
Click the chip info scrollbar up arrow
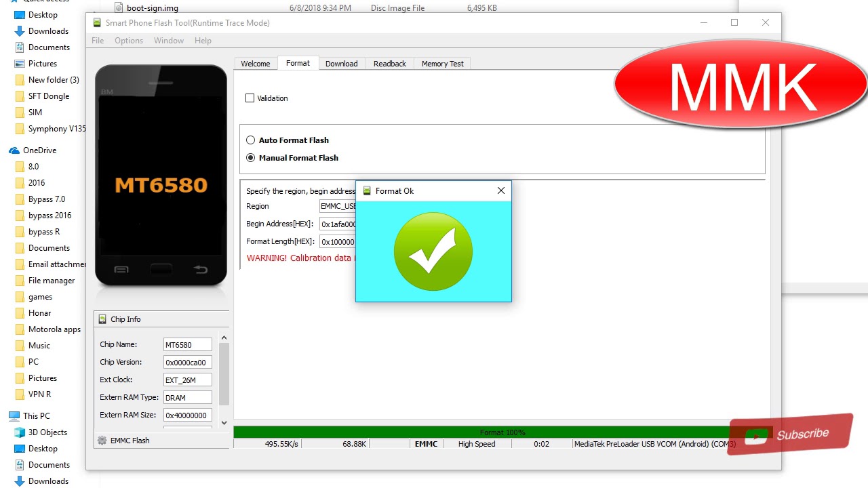coord(224,338)
